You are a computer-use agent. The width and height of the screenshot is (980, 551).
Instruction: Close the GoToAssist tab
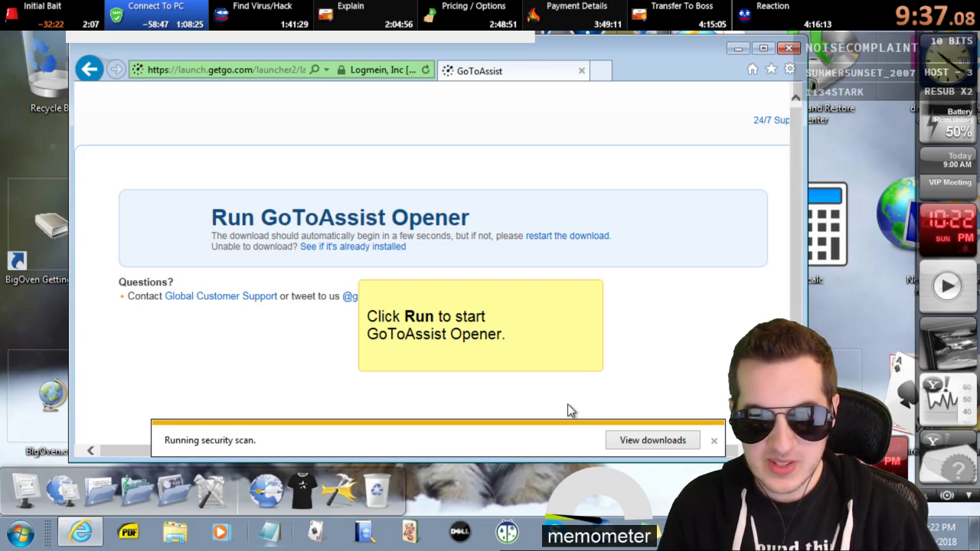pyautogui.click(x=582, y=70)
